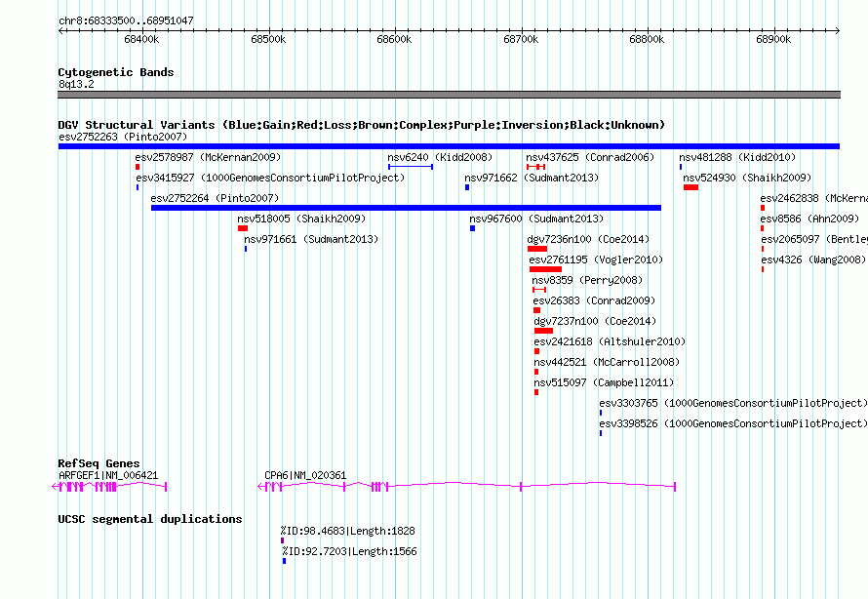
Task: Click the 68700k ruler position label
Action: (x=521, y=39)
